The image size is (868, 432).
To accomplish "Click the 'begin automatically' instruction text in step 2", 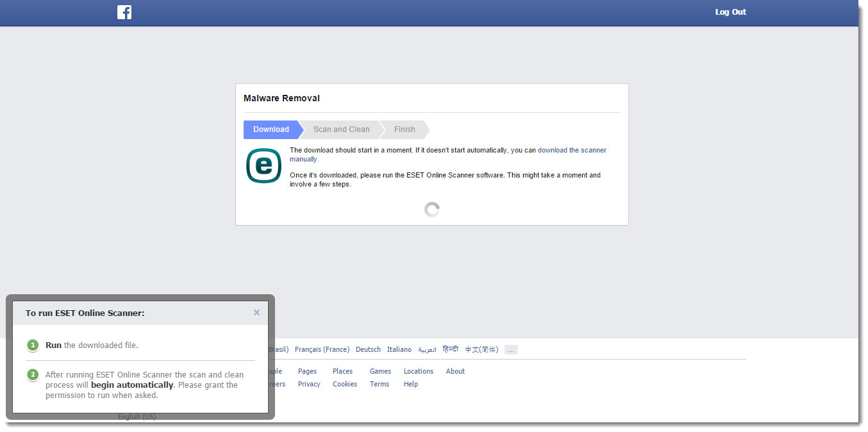I will click(x=132, y=385).
